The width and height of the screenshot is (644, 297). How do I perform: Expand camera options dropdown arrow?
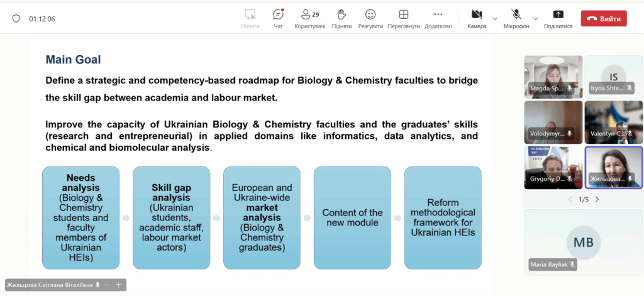[495, 18]
